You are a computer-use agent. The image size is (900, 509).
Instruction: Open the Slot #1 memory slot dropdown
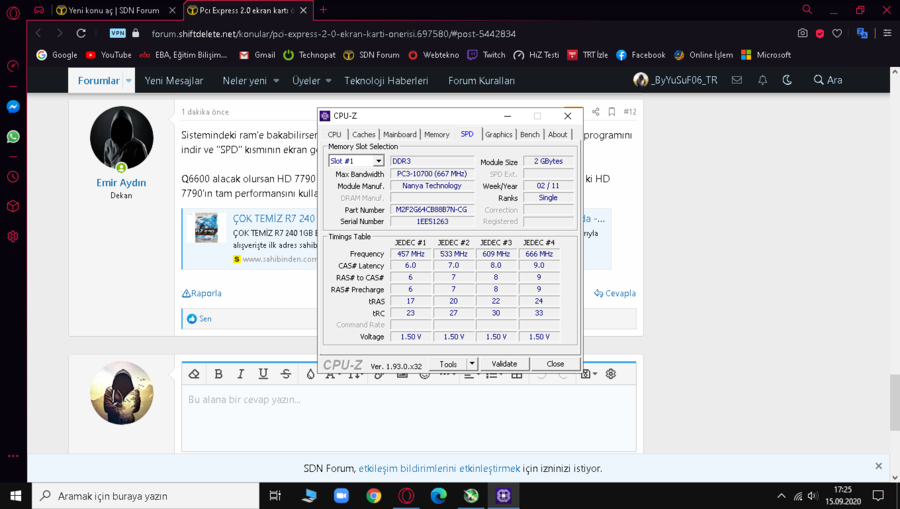(x=356, y=161)
